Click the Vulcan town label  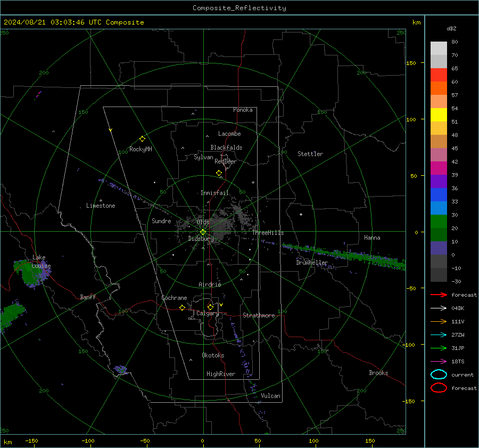tap(270, 396)
